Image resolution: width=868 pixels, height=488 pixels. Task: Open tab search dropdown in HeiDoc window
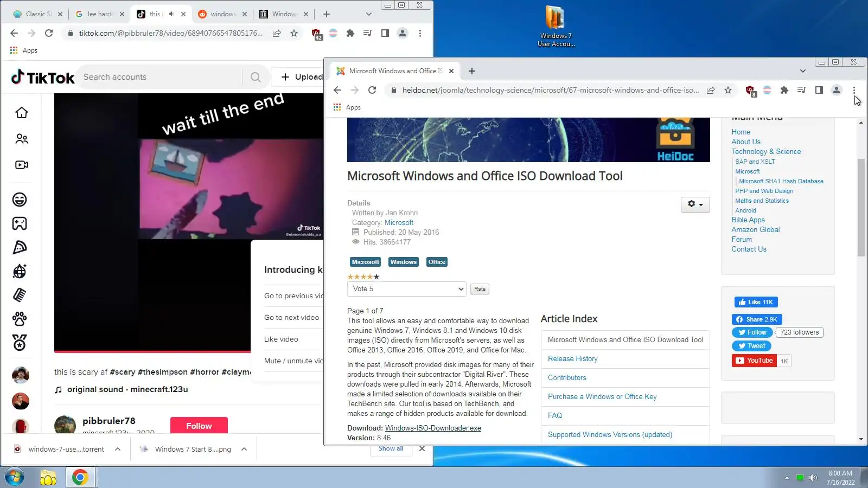tap(803, 71)
